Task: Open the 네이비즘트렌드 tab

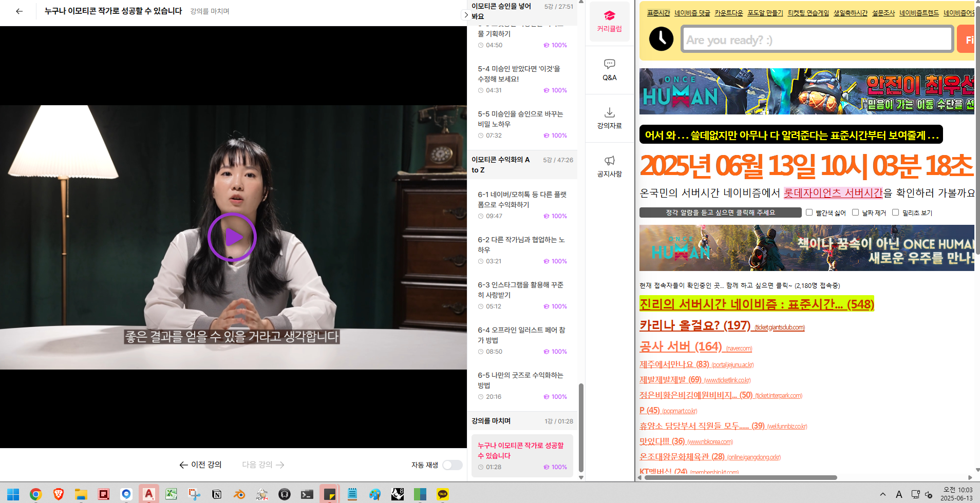Action: pyautogui.click(x=919, y=13)
